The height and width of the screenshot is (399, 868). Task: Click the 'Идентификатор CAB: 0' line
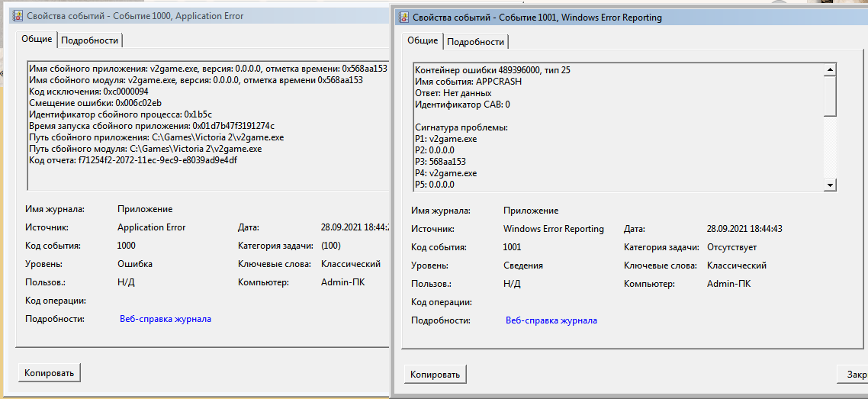tap(462, 105)
